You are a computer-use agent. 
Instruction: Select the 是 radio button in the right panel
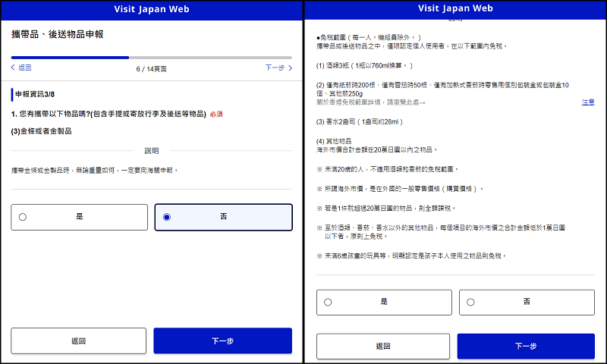click(328, 302)
